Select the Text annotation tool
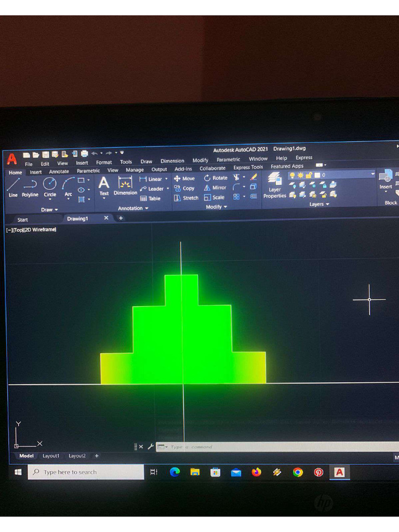The image size is (399, 532). 104,186
